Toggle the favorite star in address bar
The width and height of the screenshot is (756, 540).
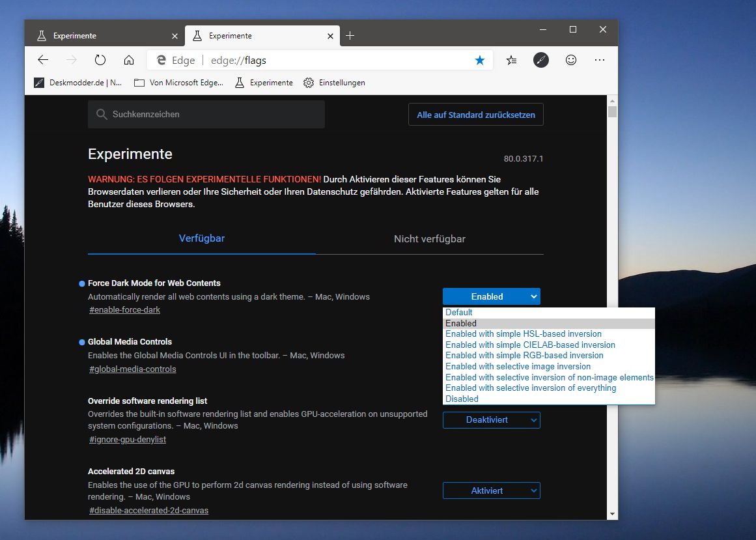pyautogui.click(x=480, y=61)
